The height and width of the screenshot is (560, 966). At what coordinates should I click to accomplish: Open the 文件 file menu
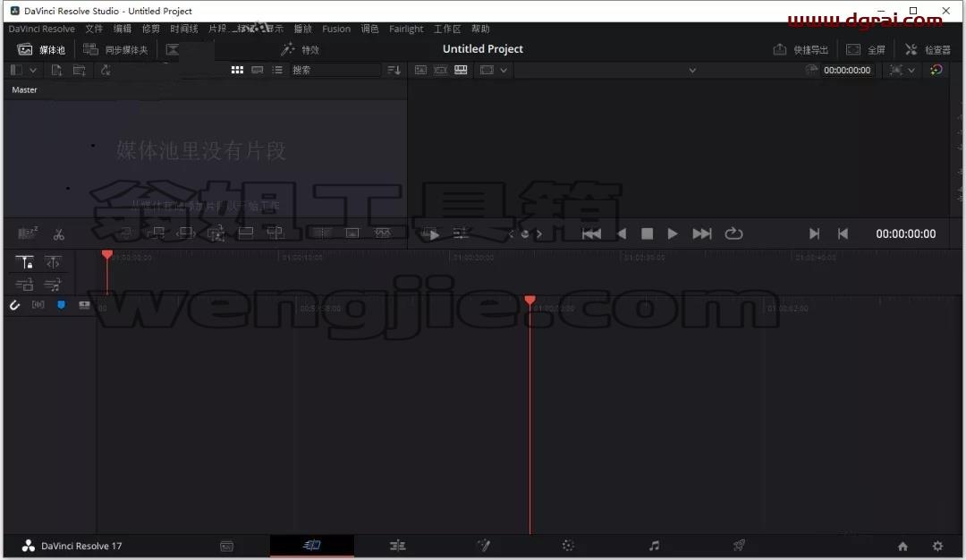[x=94, y=29]
